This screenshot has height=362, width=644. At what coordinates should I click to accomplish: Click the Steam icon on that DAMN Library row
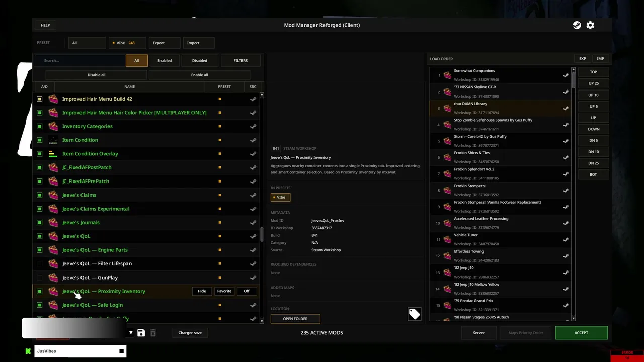[x=566, y=108]
